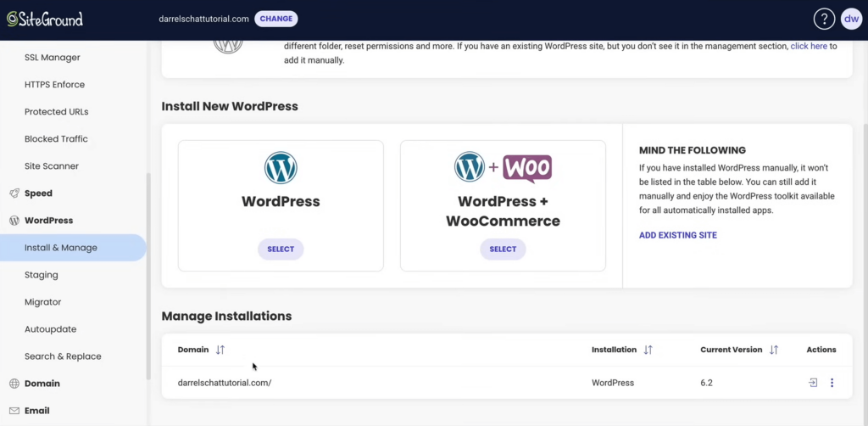Open the three-dot actions menu for darrelschattutorial.com
This screenshot has width=868, height=426.
click(832, 383)
